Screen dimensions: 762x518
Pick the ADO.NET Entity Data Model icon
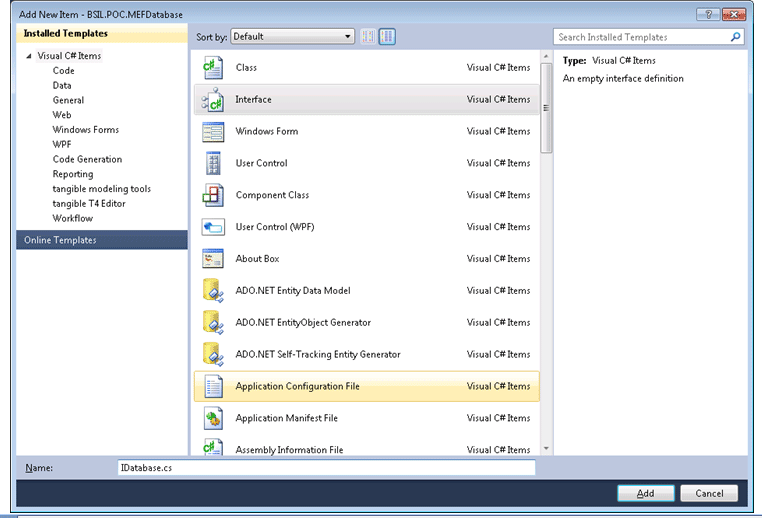pyautogui.click(x=213, y=291)
